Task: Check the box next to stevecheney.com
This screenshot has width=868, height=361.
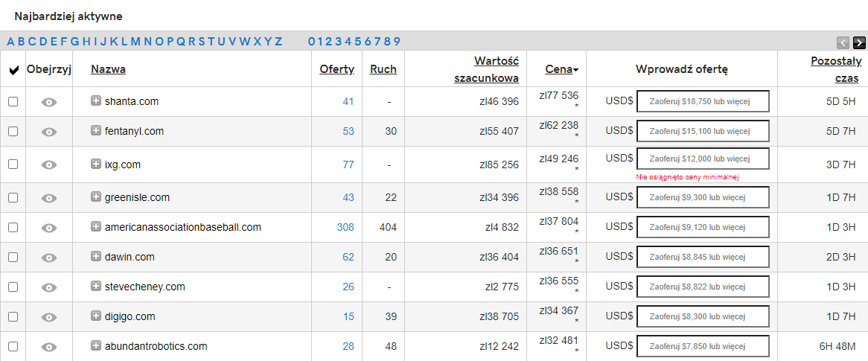Action: [13, 287]
